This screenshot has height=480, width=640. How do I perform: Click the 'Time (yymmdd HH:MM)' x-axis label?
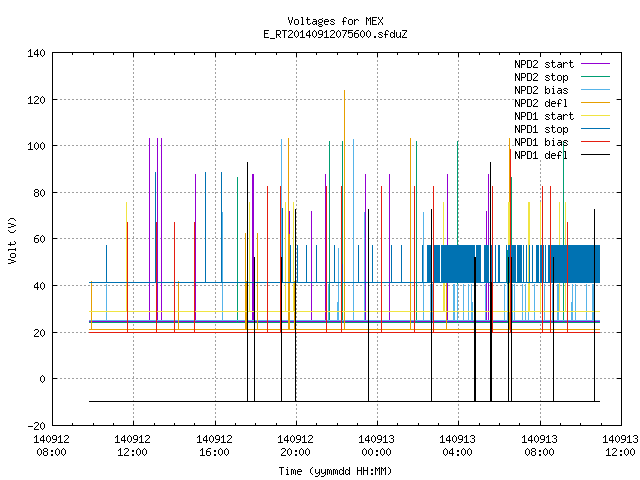(335, 471)
